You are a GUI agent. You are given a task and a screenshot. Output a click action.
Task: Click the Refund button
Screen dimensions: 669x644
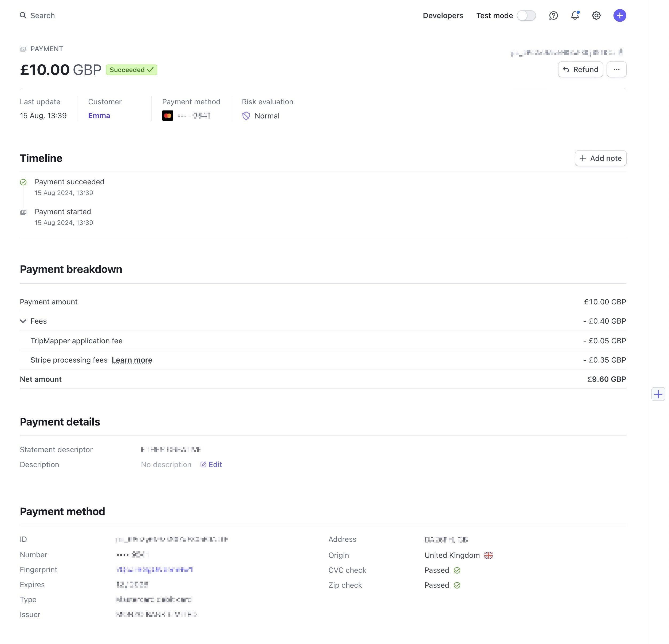click(x=580, y=70)
